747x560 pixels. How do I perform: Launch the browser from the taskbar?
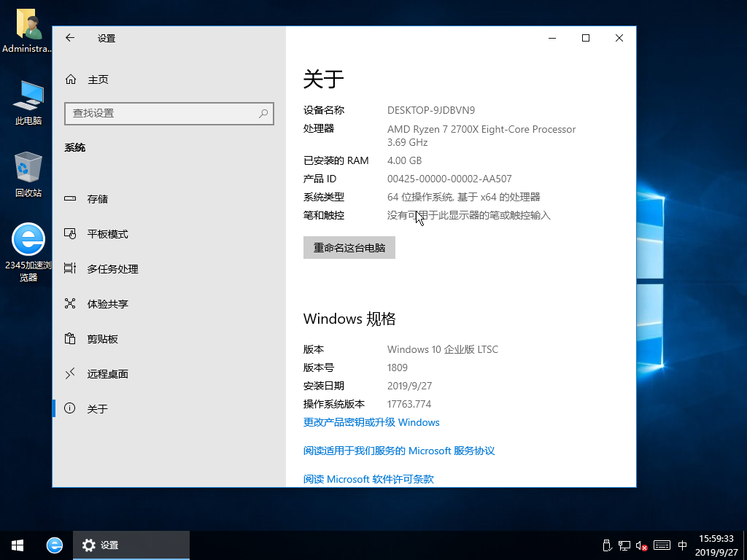[x=54, y=545]
